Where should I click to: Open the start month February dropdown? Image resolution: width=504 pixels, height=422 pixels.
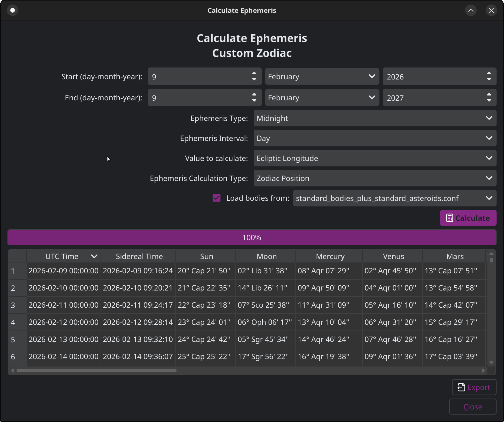pyautogui.click(x=322, y=76)
